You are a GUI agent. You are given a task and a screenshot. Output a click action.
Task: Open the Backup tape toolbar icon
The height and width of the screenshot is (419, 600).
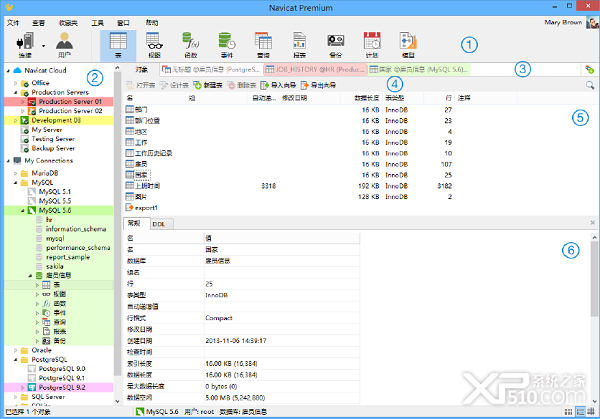click(336, 45)
